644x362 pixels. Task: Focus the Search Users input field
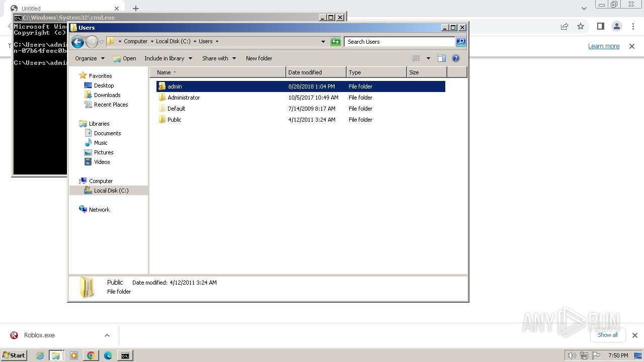point(400,42)
